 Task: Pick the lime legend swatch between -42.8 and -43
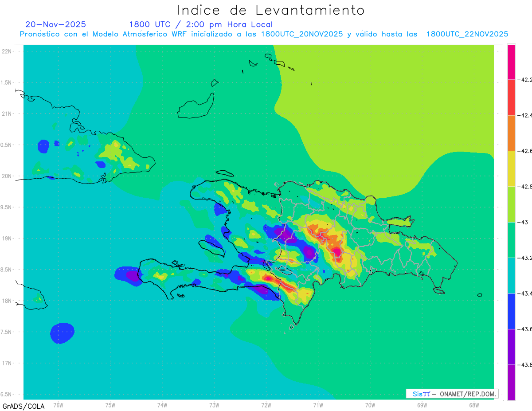pos(511,204)
